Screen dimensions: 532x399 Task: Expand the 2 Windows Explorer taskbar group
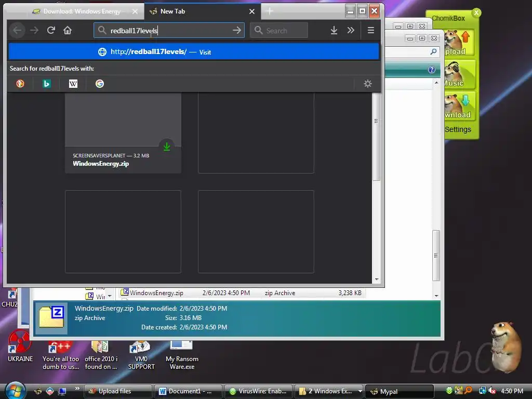click(329, 391)
